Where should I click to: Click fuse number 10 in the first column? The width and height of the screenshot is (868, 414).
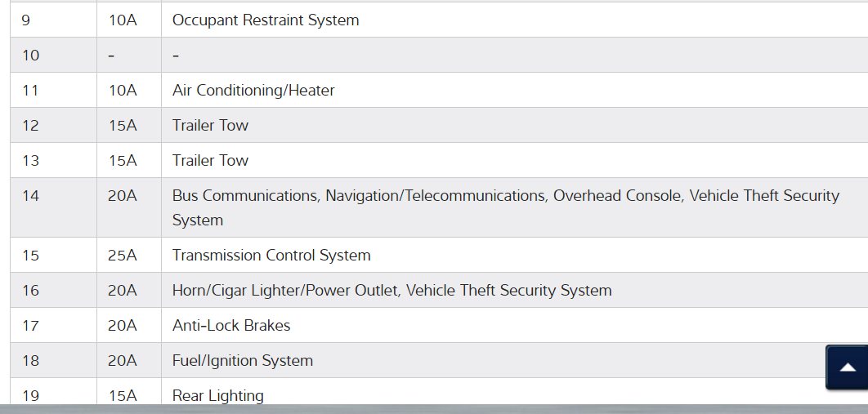(x=30, y=56)
